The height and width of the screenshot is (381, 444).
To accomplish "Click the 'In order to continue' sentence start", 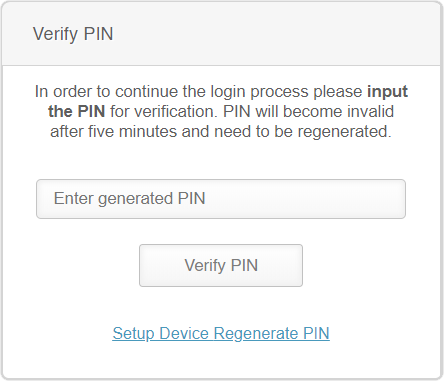I will (106, 91).
